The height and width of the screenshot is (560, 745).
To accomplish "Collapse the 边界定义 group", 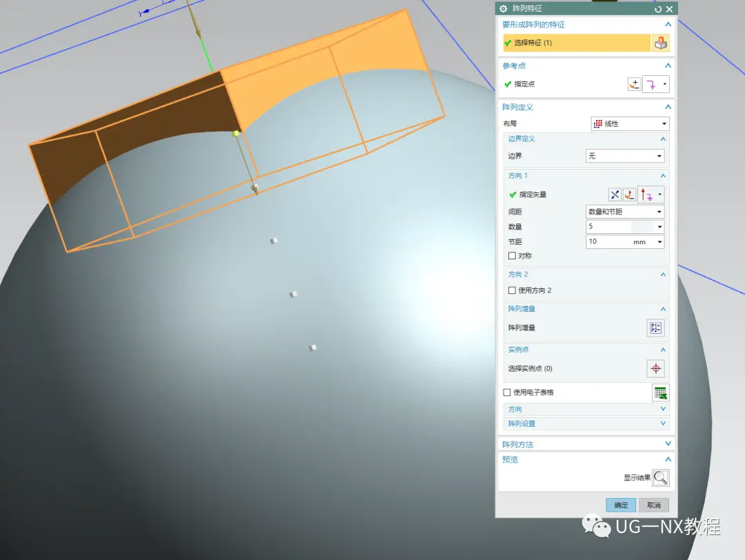I will coord(664,139).
